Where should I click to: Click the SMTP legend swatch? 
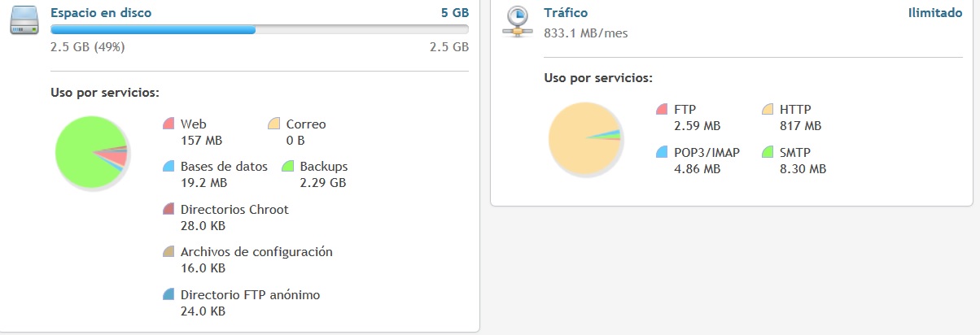pos(768,152)
